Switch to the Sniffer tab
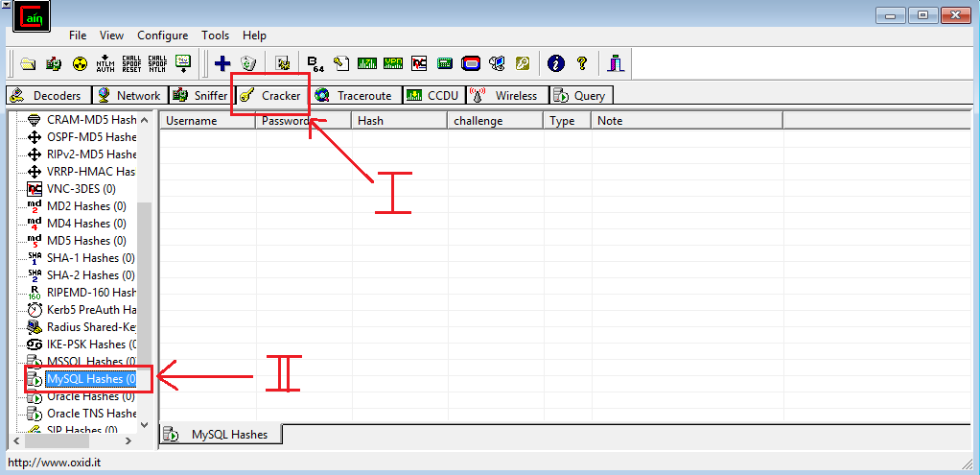This screenshot has width=980, height=475. (x=199, y=95)
